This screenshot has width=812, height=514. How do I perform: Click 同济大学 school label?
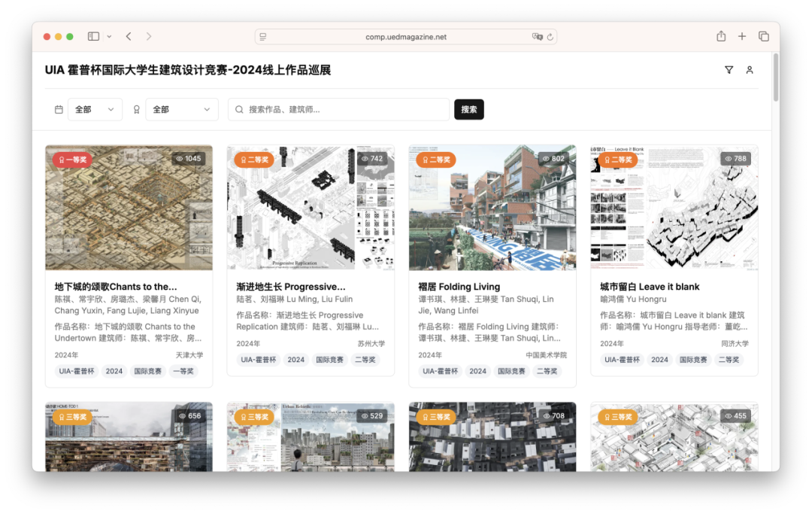click(x=735, y=343)
